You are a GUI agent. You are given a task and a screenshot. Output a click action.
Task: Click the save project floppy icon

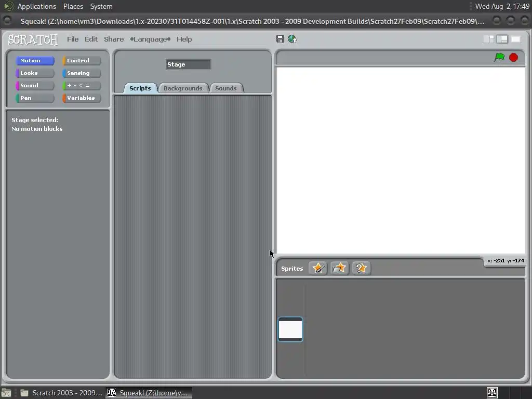point(280,39)
